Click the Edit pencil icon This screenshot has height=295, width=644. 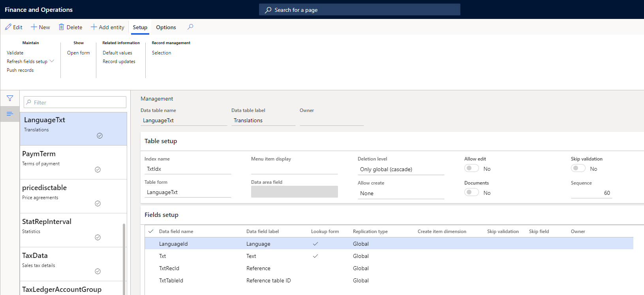pyautogui.click(x=8, y=27)
